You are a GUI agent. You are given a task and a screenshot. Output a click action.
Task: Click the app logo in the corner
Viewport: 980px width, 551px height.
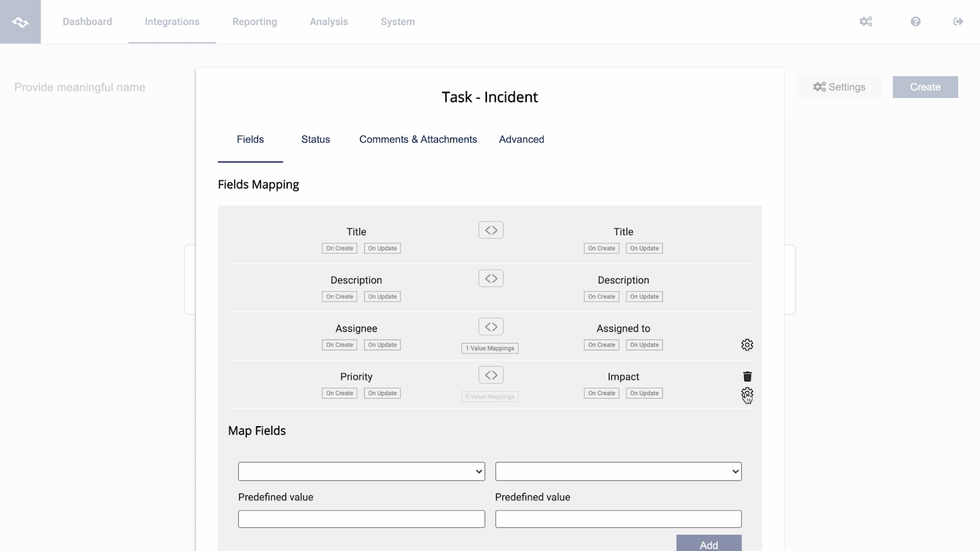click(x=20, y=21)
